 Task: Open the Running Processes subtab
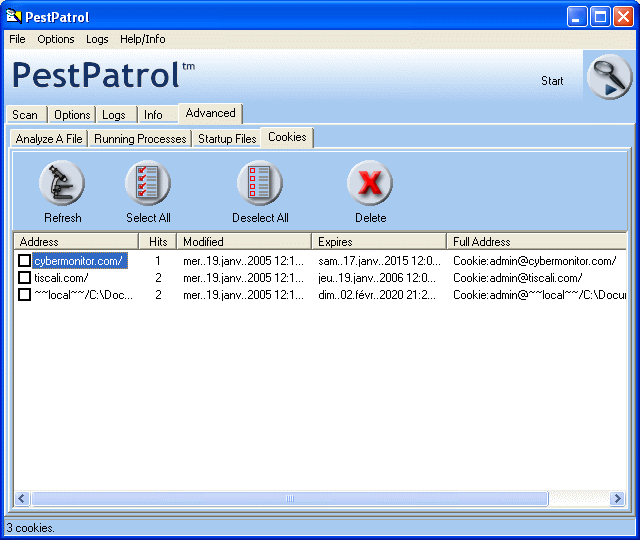[x=140, y=139]
